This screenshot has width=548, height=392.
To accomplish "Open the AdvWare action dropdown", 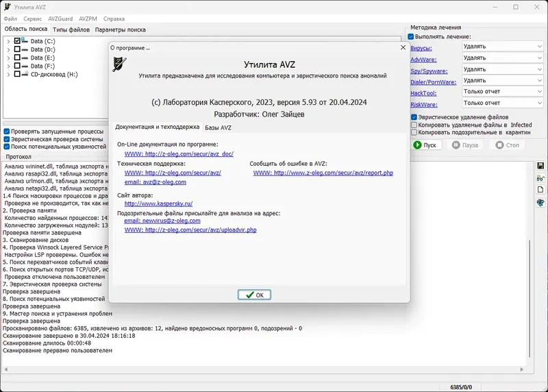I will [503, 58].
